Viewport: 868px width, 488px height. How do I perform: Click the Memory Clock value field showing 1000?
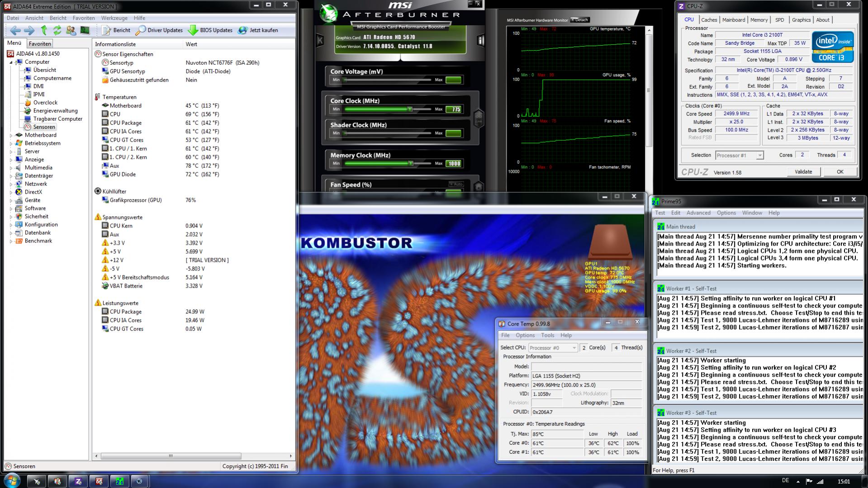tap(454, 164)
